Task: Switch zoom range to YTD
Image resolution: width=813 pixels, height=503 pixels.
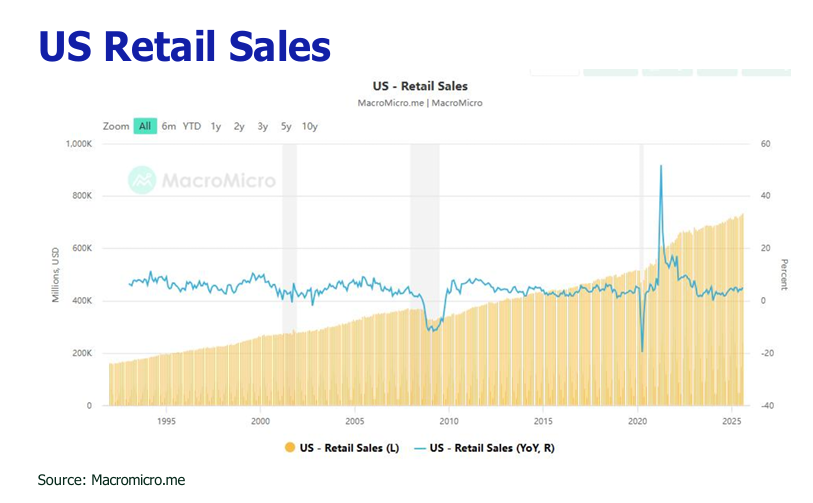Action: 191,126
